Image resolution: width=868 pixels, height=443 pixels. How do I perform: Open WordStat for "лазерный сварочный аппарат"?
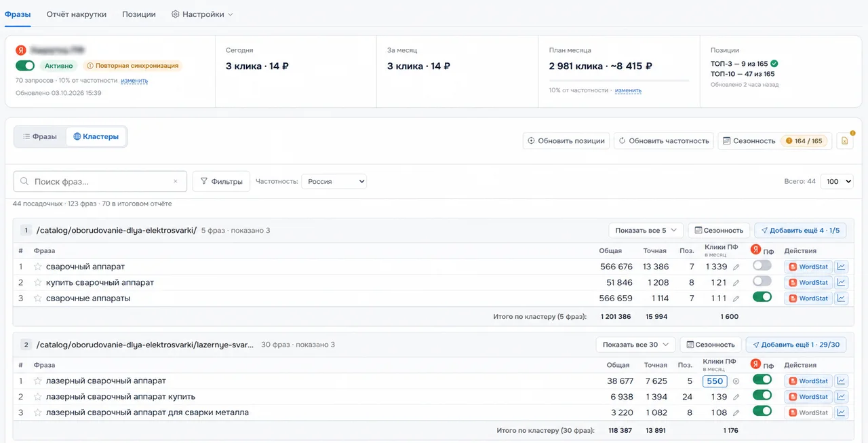[808, 381]
